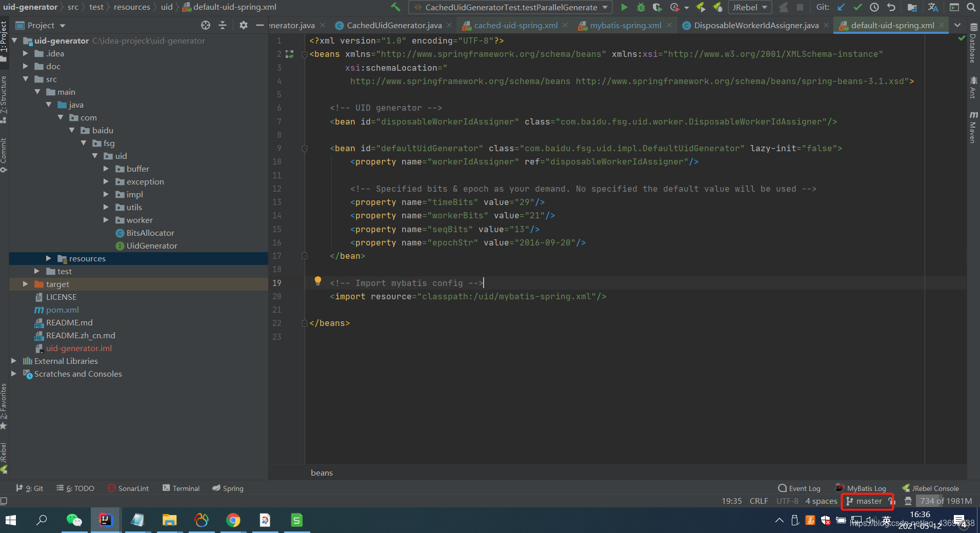Screen dimensions: 980x533
Task: Expand External Libraries node
Action: 14,361
